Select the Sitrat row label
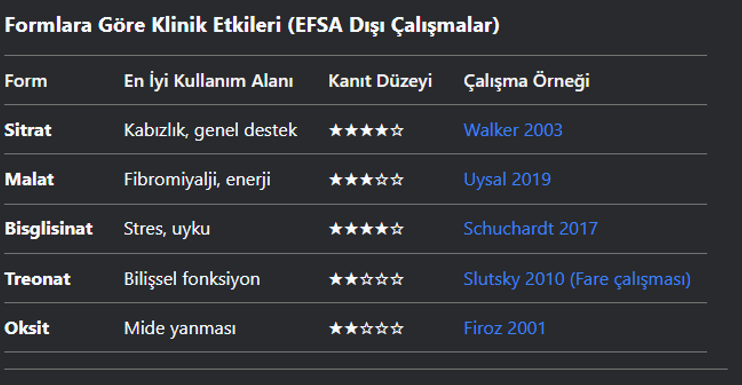This screenshot has height=385, width=742. click(28, 130)
